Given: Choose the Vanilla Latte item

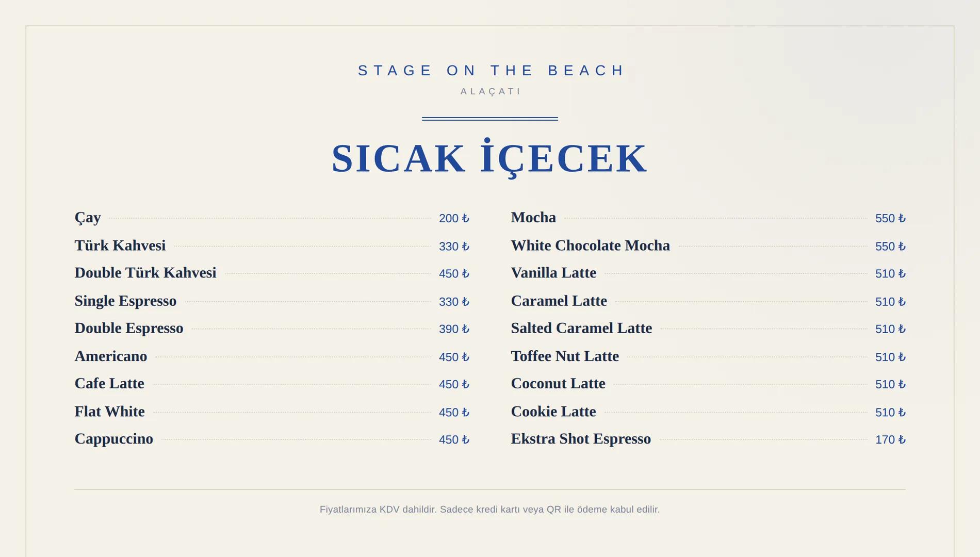Looking at the screenshot, I should click(553, 273).
